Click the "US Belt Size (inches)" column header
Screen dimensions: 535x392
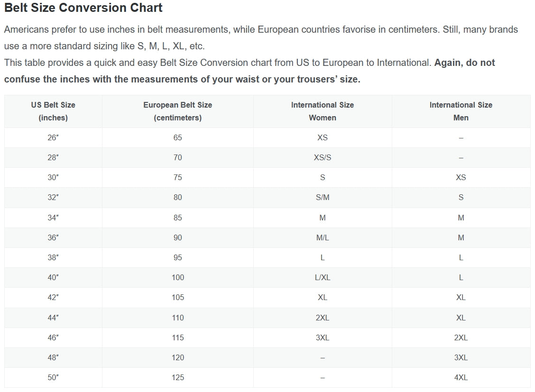pos(53,111)
